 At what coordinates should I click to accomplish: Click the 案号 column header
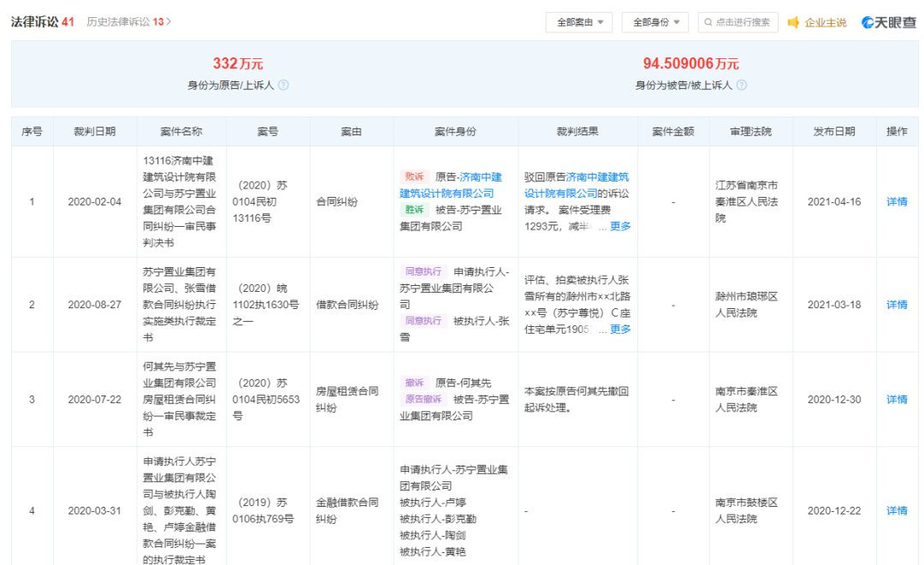(268, 132)
